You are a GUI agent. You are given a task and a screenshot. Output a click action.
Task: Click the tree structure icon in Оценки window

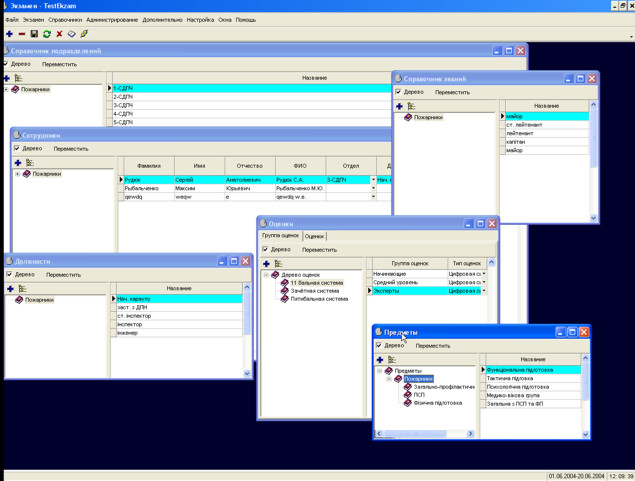coord(278,264)
